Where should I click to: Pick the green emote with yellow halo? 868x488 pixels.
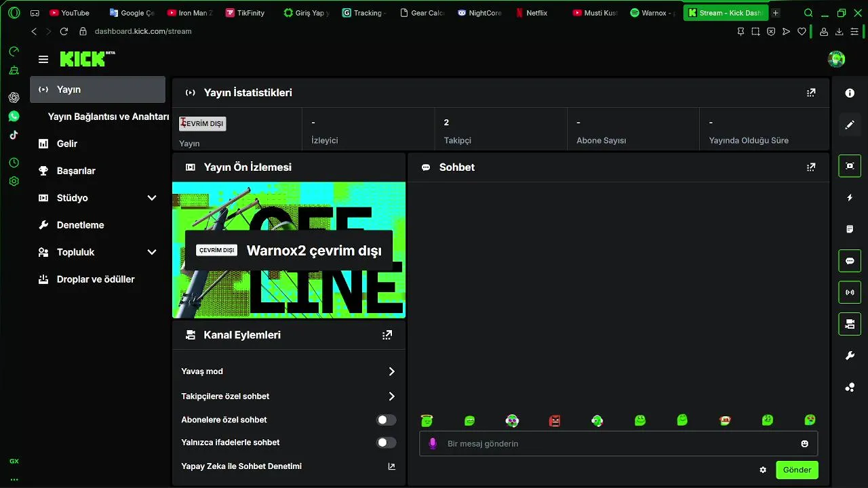427,421
